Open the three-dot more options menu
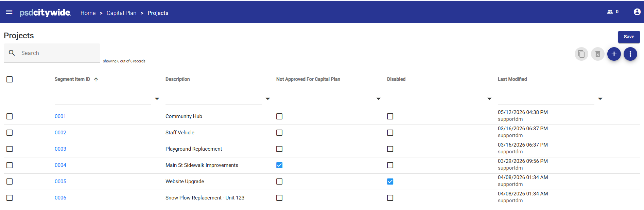This screenshot has width=644, height=210. coord(630,54)
